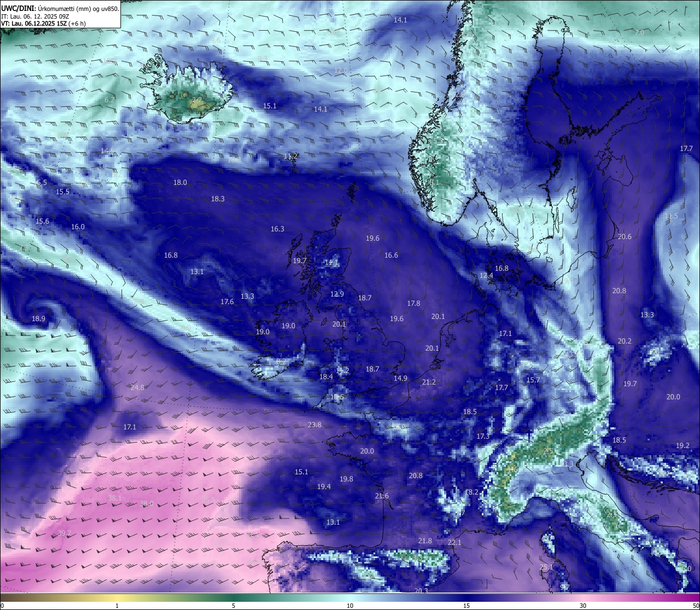The image size is (700, 610).
Task: Click the map value '20.6'
Action: (625, 237)
